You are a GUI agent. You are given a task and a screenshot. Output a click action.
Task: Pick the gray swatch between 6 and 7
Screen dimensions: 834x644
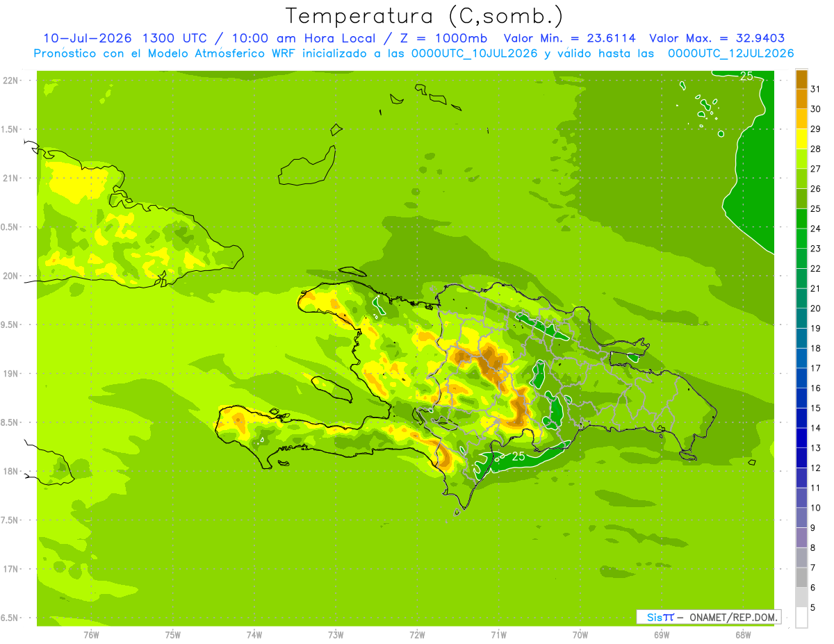(x=802, y=577)
